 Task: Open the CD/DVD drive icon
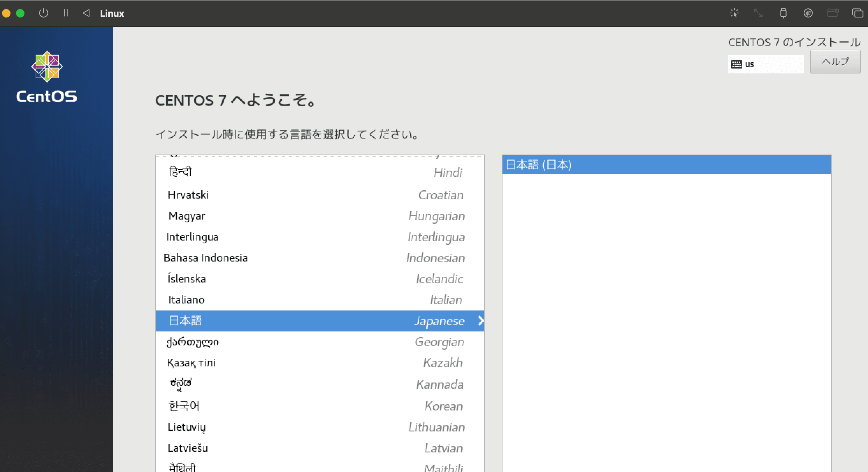pos(808,13)
